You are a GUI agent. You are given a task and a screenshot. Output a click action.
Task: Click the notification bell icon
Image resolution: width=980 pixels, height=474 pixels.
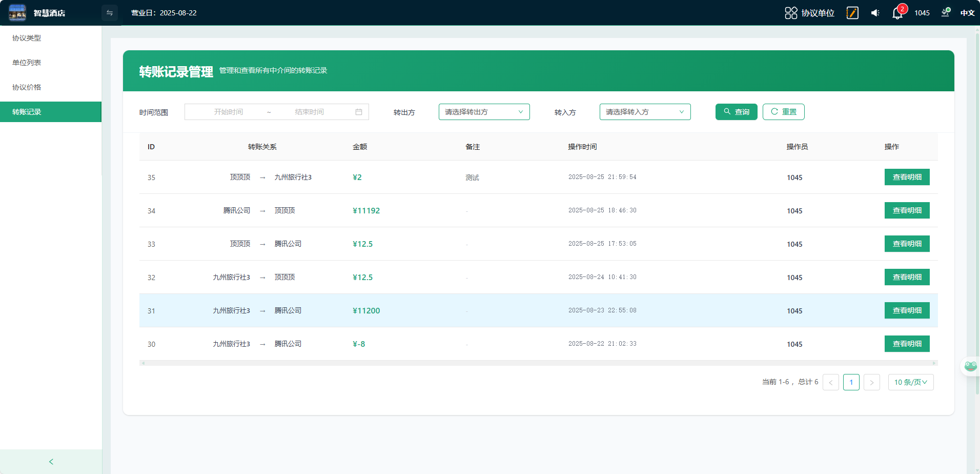point(897,13)
